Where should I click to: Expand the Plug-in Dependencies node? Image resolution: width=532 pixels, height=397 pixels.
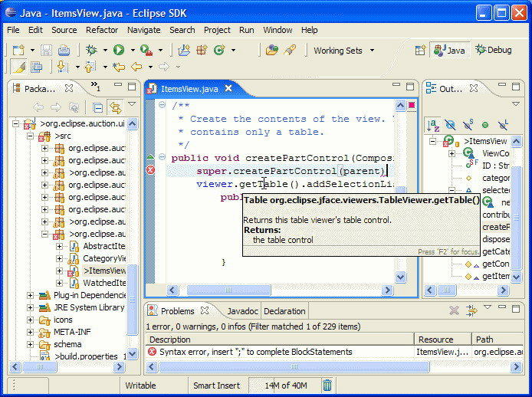click(30, 295)
